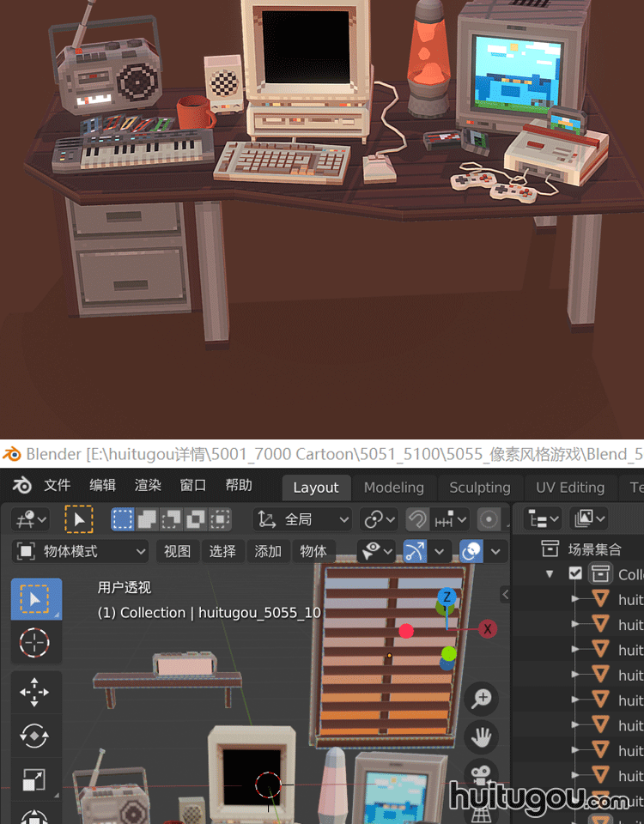This screenshot has width=644, height=824.
Task: Open the 窗口 menu
Action: 193,486
